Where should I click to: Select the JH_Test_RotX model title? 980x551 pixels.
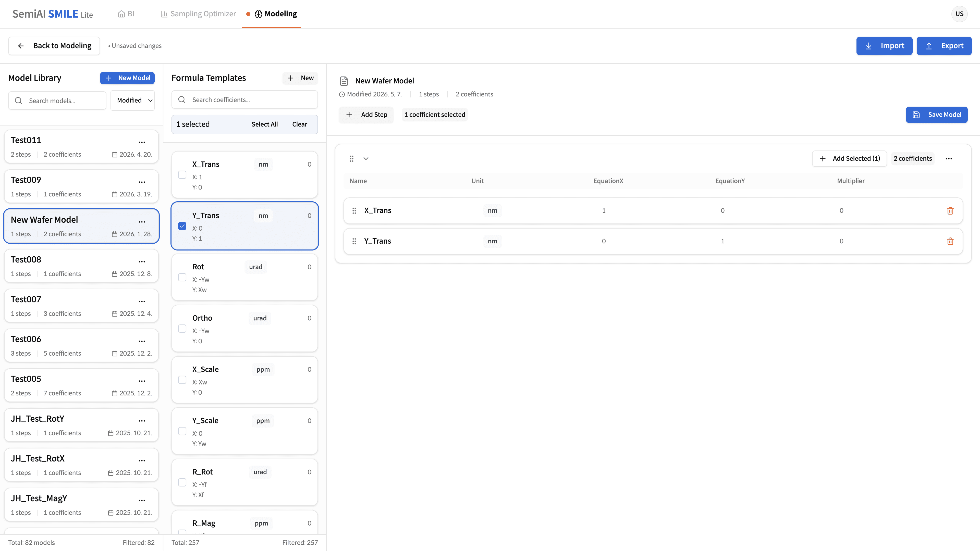coord(38,459)
